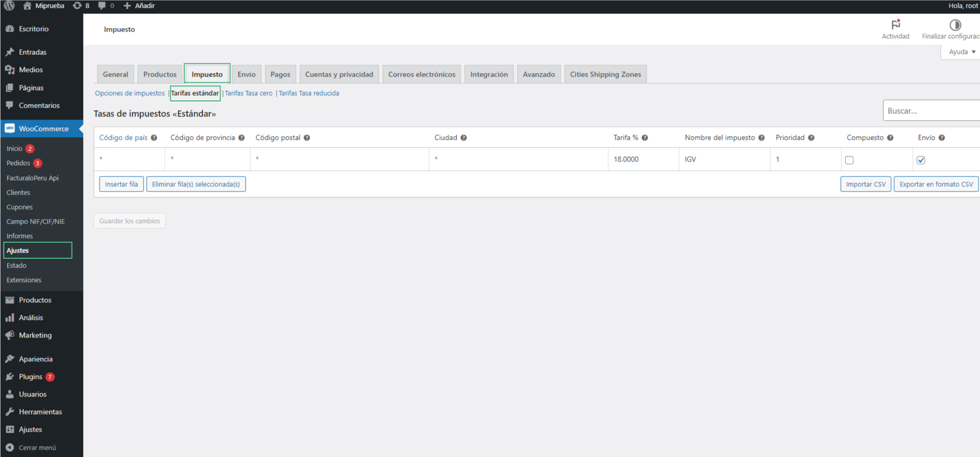This screenshot has height=457, width=980.
Task: Click the Insertar fila button
Action: (x=121, y=184)
